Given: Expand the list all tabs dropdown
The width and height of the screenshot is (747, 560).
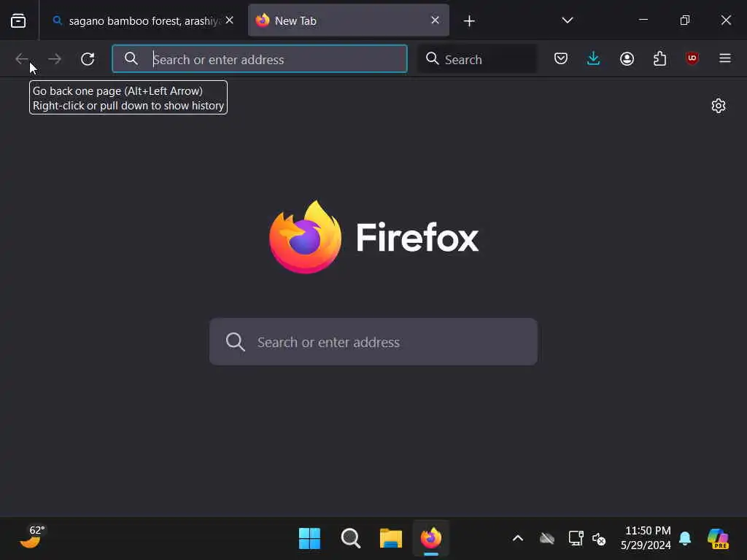Looking at the screenshot, I should pos(567,20).
